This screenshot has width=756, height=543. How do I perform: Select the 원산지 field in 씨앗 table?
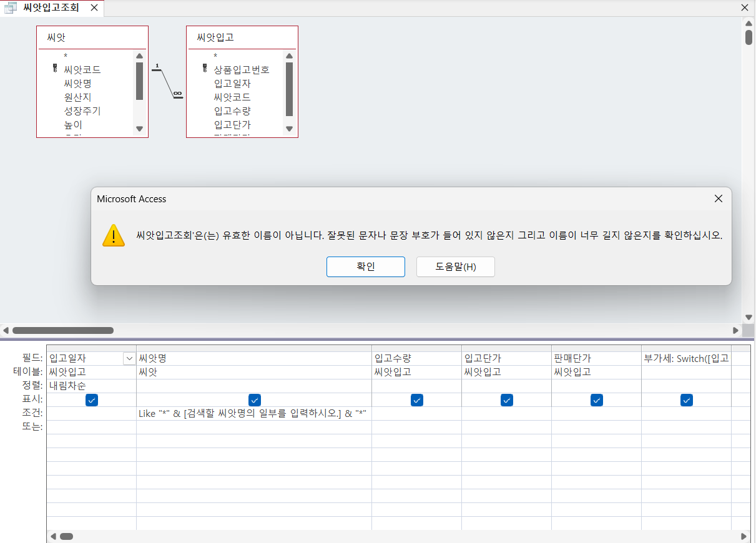[x=77, y=97]
